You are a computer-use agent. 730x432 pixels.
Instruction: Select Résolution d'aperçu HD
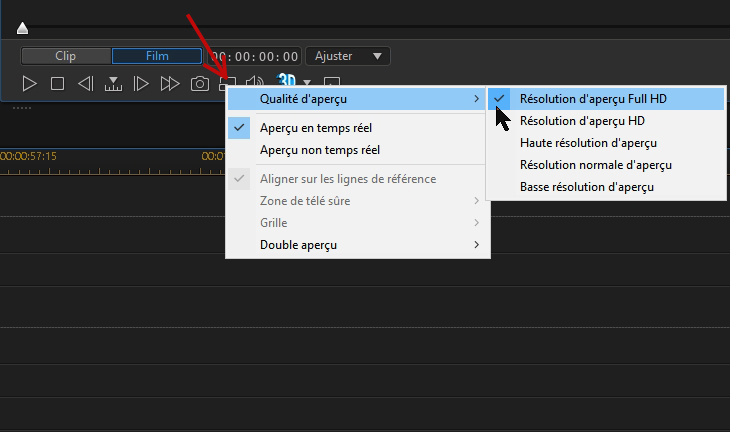pyautogui.click(x=581, y=121)
